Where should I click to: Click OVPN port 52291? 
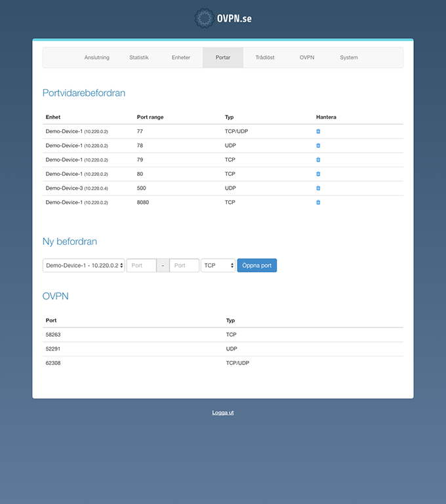coord(53,348)
